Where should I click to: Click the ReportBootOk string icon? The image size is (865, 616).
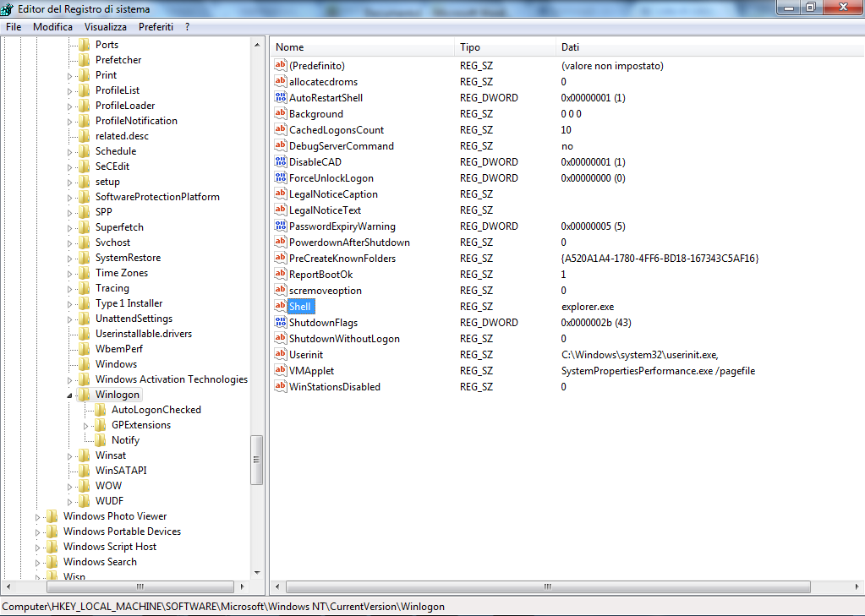[x=280, y=274]
